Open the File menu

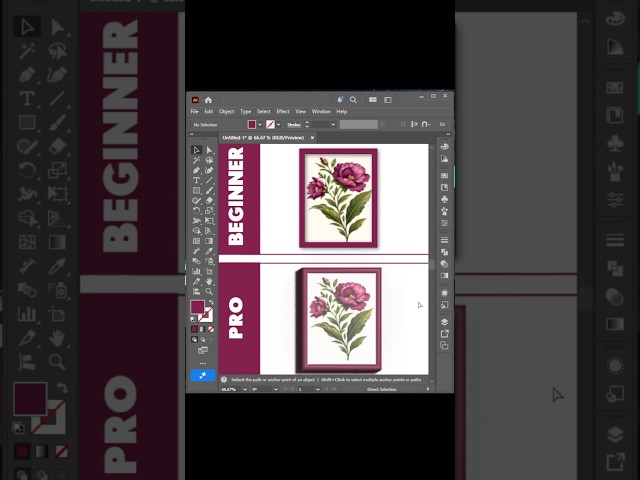(x=194, y=111)
